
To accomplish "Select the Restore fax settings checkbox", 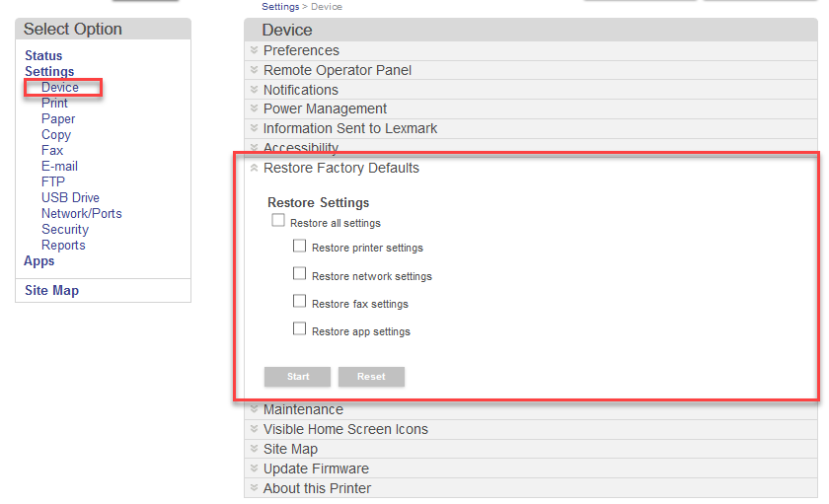I will (x=300, y=301).
